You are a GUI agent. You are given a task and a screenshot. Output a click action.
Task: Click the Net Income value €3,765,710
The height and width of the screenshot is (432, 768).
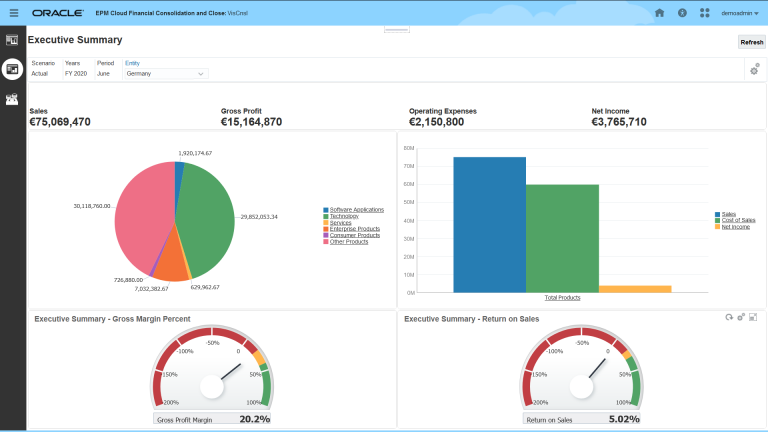619,122
